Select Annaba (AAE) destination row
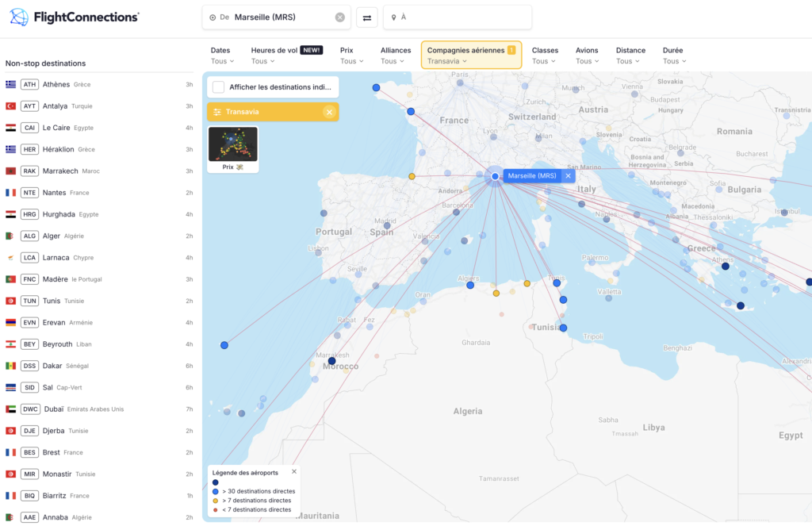The height and width of the screenshot is (526, 812). tap(99, 517)
